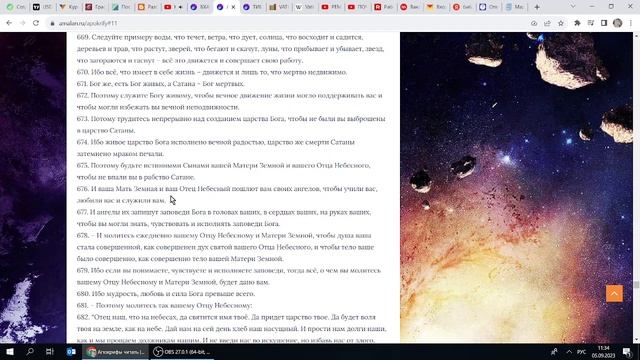This screenshot has width=640, height=360.
Task: Open the Extensions puzzle icon
Action: pos(577,23)
